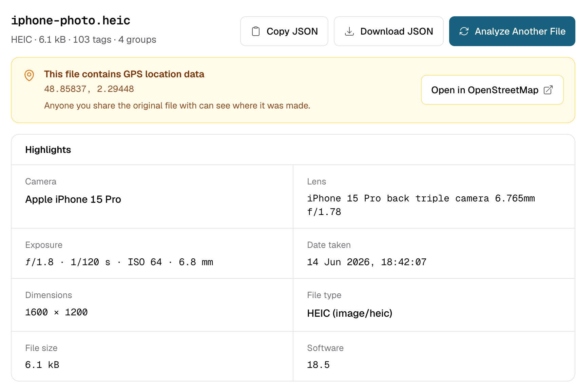Click the dimensions 1600 × 1200
This screenshot has width=576, height=392.
tap(57, 312)
